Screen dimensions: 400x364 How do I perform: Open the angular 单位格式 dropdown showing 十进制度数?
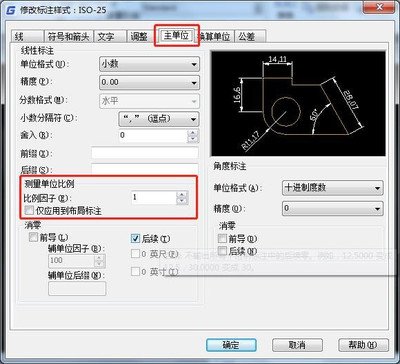pos(332,188)
